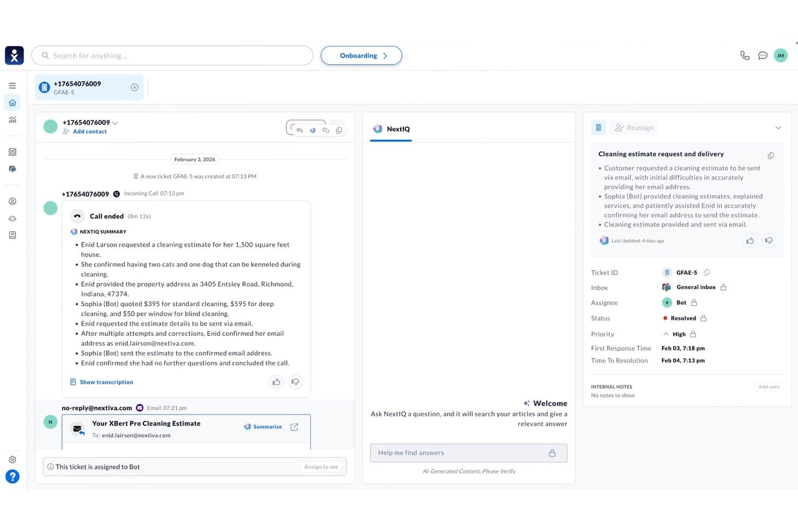The height and width of the screenshot is (532, 798).
Task: Thumbs up the Cleaning estimate ticket summary
Action: tap(750, 240)
